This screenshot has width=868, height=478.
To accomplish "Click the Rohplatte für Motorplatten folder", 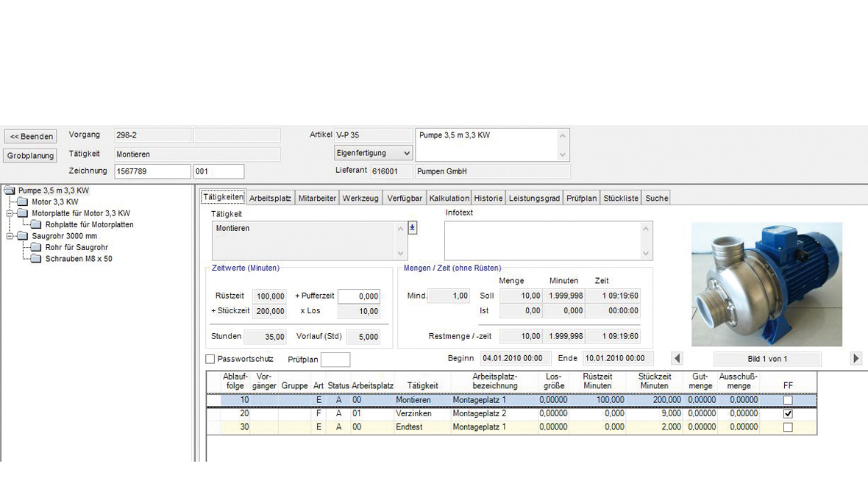I will [x=37, y=224].
